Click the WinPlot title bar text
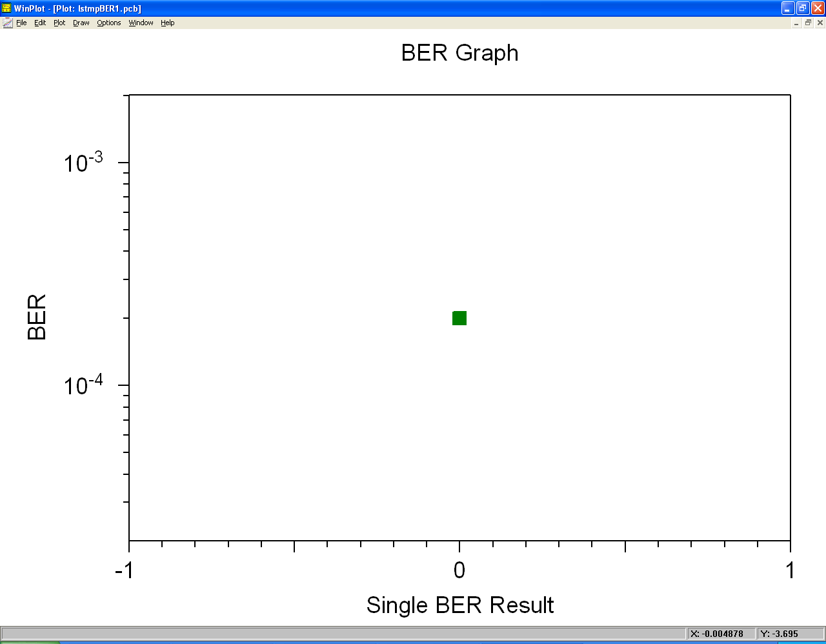826x644 pixels. point(77,8)
